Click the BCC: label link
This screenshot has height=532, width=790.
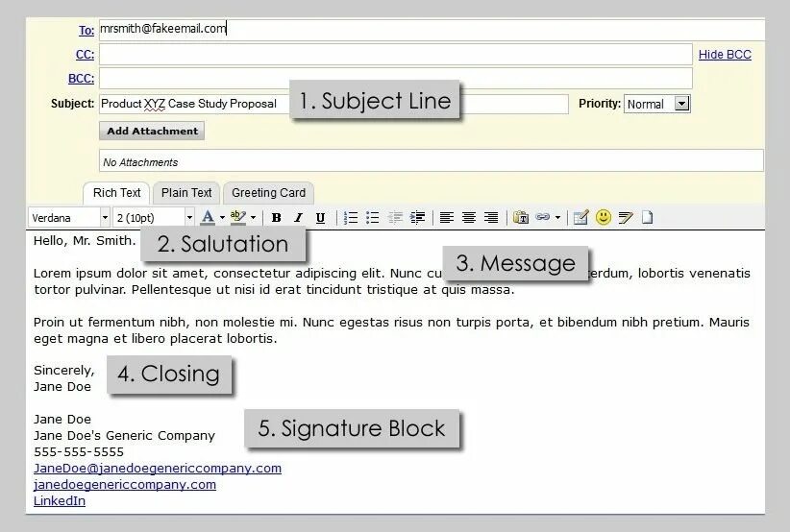click(81, 79)
